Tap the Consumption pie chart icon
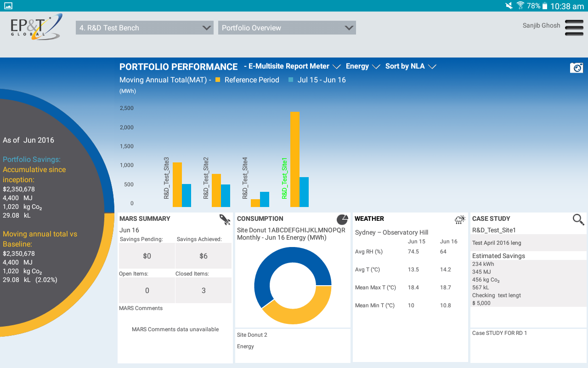Viewport: 588px width, 368px height. tap(342, 219)
